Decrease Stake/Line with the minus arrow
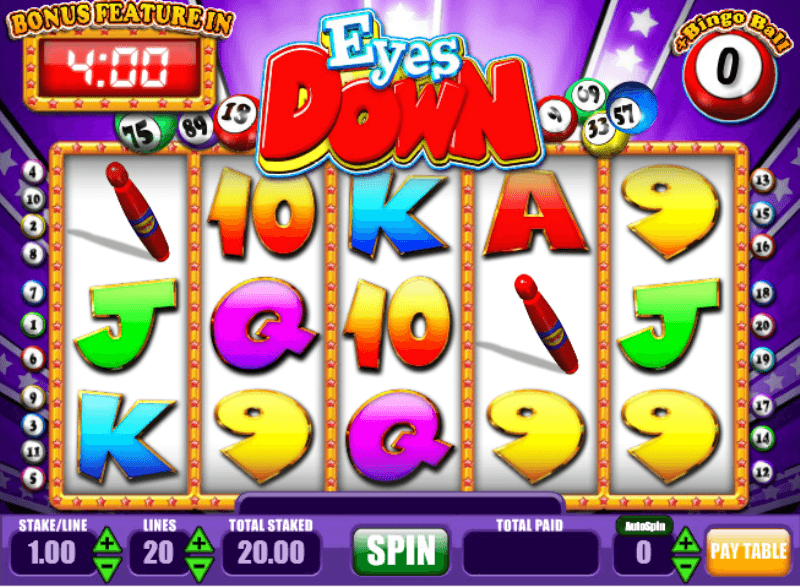Screen dimensions: 800x587 (108, 568)
